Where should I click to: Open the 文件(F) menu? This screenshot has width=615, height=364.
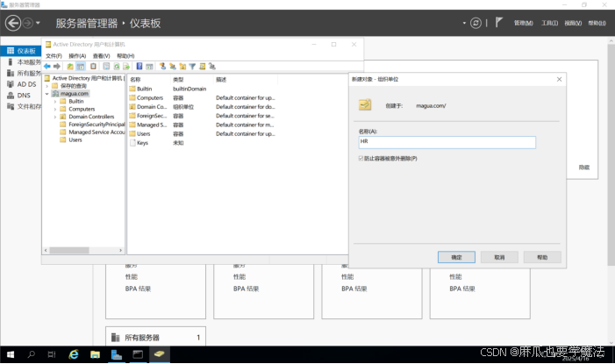[x=54, y=56]
